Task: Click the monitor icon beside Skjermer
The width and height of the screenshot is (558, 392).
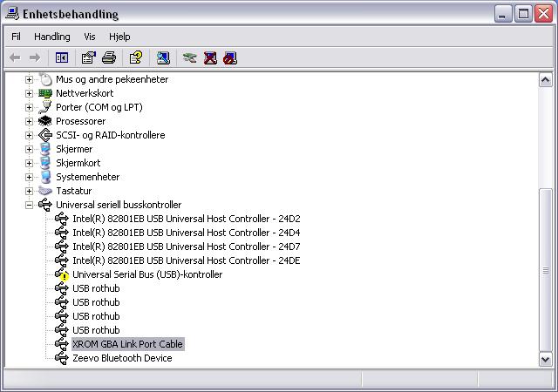Action: 45,149
